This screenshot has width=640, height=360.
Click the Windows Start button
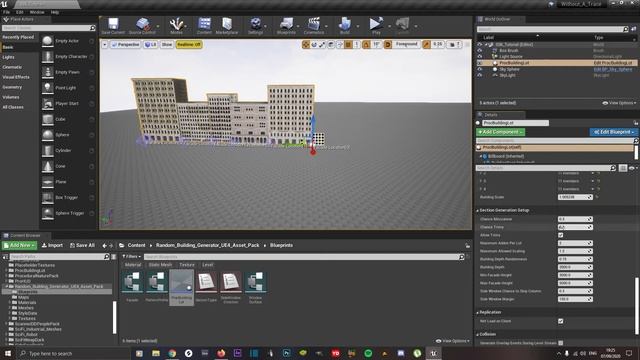8,353
